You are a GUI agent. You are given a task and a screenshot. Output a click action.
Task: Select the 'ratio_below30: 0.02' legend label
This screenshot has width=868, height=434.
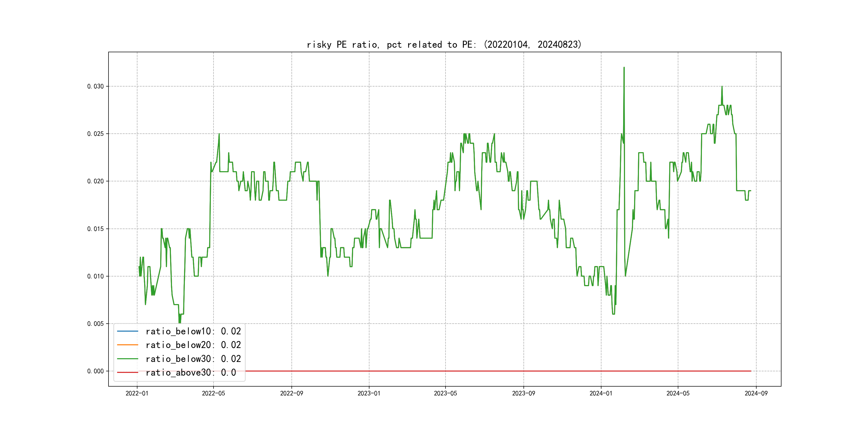click(193, 359)
